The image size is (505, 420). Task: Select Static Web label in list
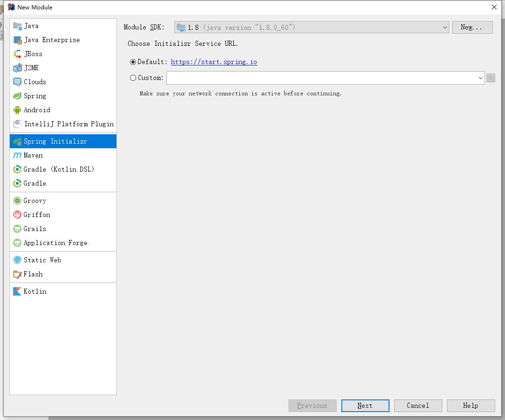coord(42,260)
